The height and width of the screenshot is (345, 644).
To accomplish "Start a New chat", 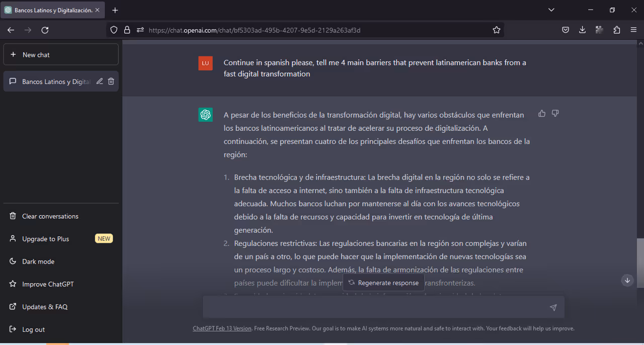I will pyautogui.click(x=61, y=54).
